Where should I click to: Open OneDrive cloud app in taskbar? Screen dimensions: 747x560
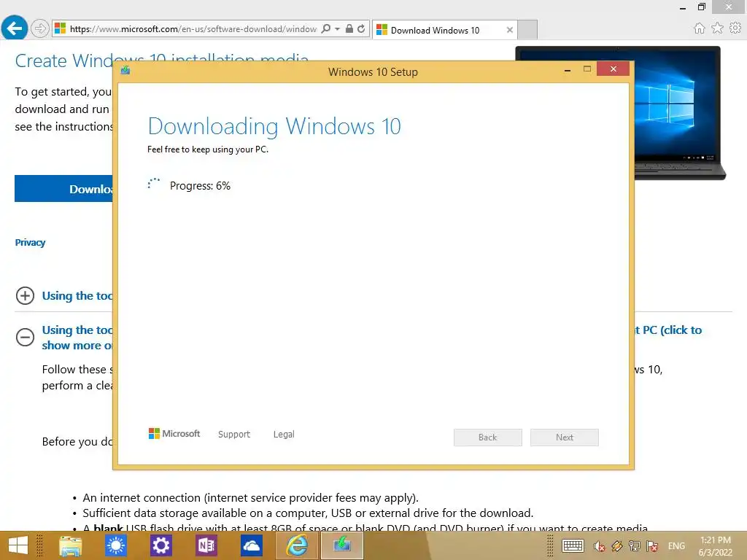point(251,545)
